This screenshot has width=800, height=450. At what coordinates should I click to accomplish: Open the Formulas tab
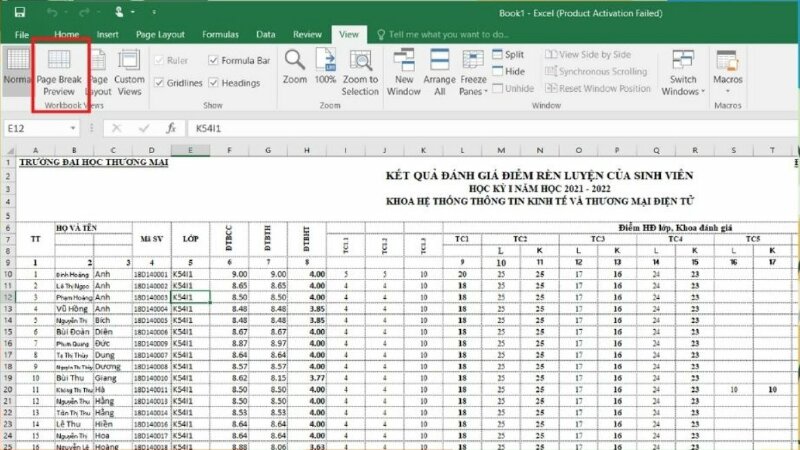[x=220, y=35]
